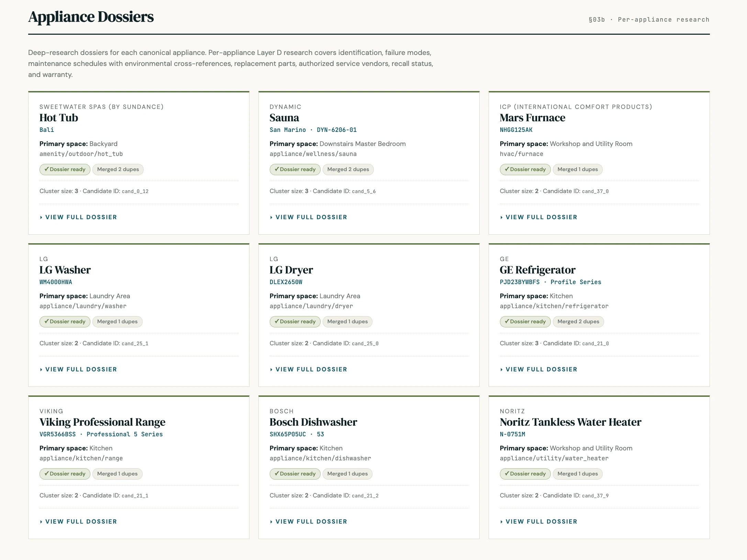Screen dimensions: 747x560
Task: Click the Mars Furnace card title
Action: point(532,118)
